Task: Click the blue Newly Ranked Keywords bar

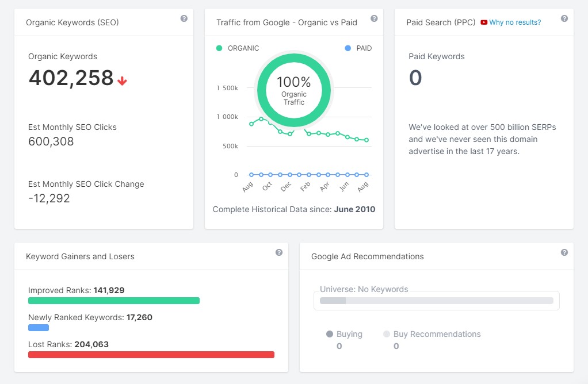Action: (x=38, y=328)
